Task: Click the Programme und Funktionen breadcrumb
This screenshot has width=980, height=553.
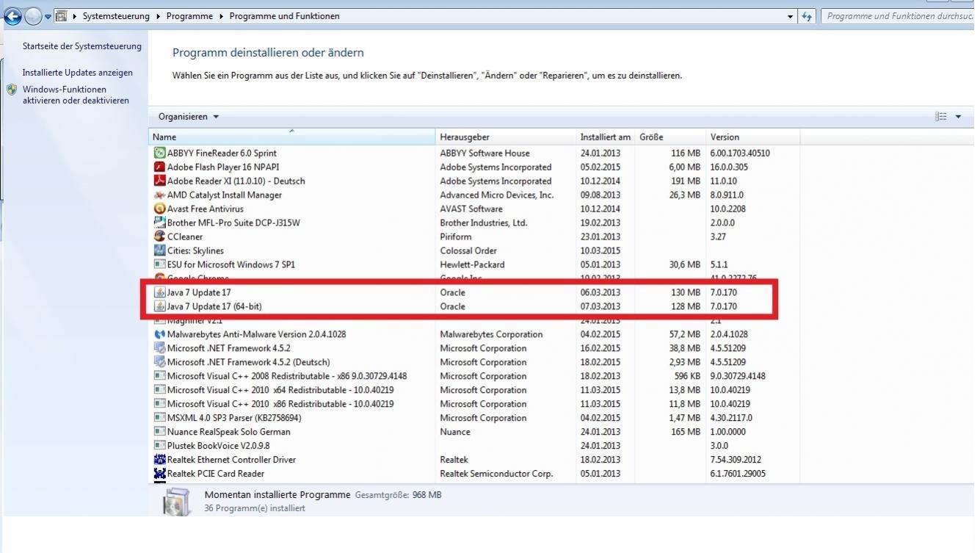Action: coord(284,16)
